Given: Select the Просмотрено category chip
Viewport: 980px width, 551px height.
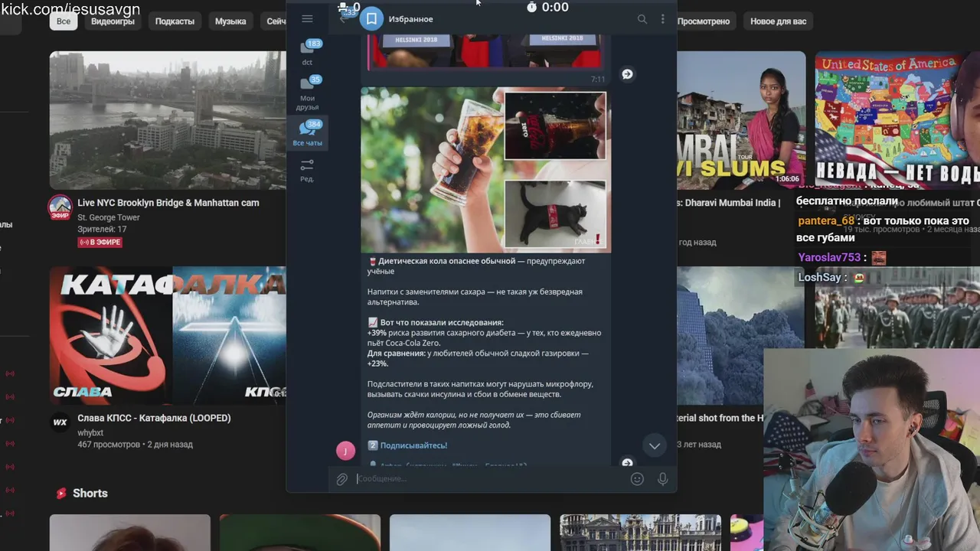Looking at the screenshot, I should (x=704, y=21).
